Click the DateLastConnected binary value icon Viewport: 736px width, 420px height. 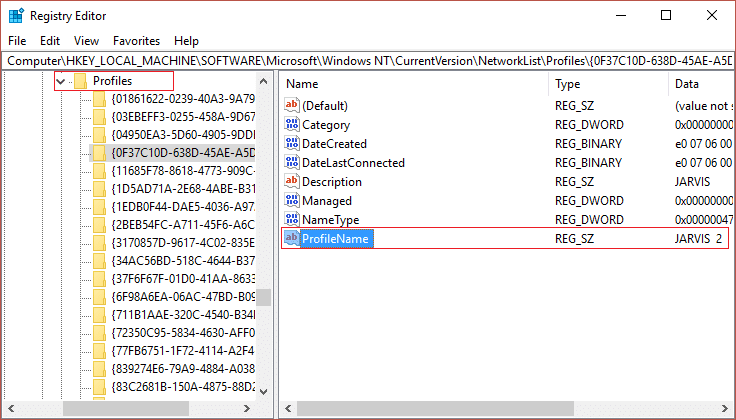coord(293,163)
